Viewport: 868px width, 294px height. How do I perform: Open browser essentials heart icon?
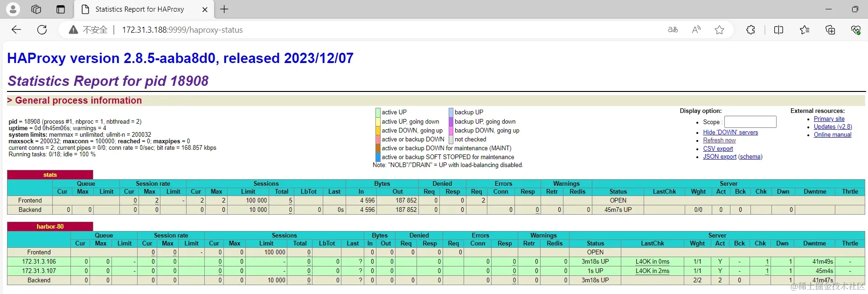[x=855, y=30]
